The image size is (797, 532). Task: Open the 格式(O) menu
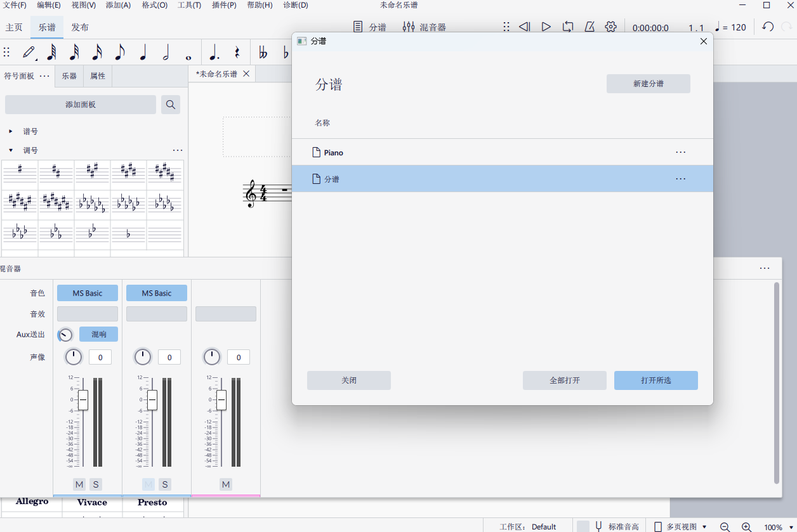point(154,5)
